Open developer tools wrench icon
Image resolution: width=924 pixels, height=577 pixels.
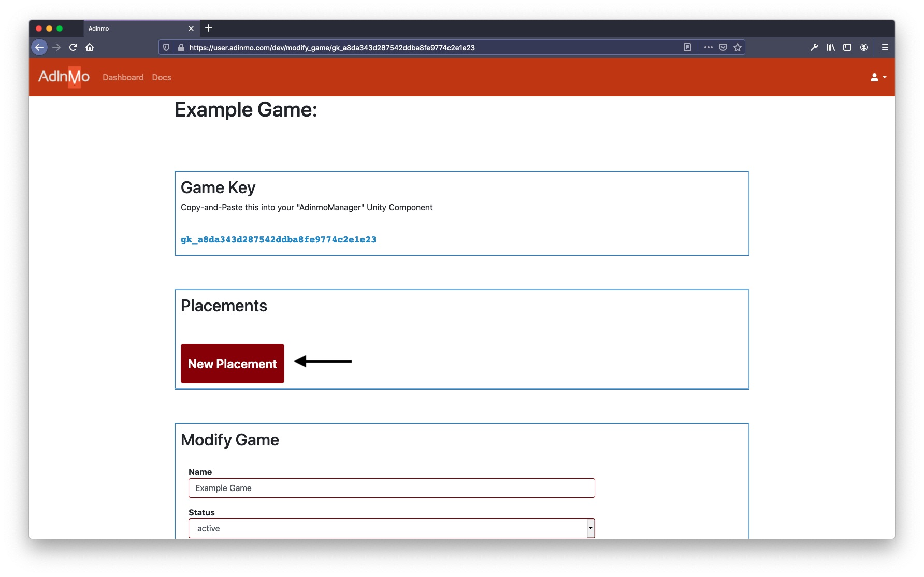[814, 47]
